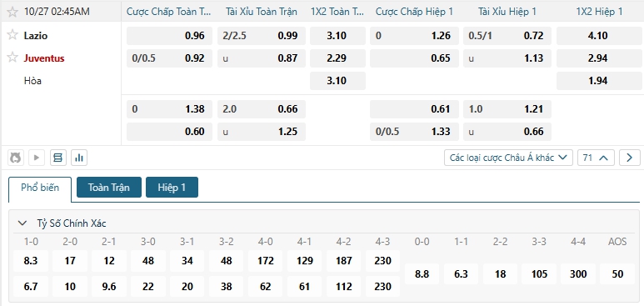
Task: Toggle favorite star next to Lazio
Action: click(12, 35)
